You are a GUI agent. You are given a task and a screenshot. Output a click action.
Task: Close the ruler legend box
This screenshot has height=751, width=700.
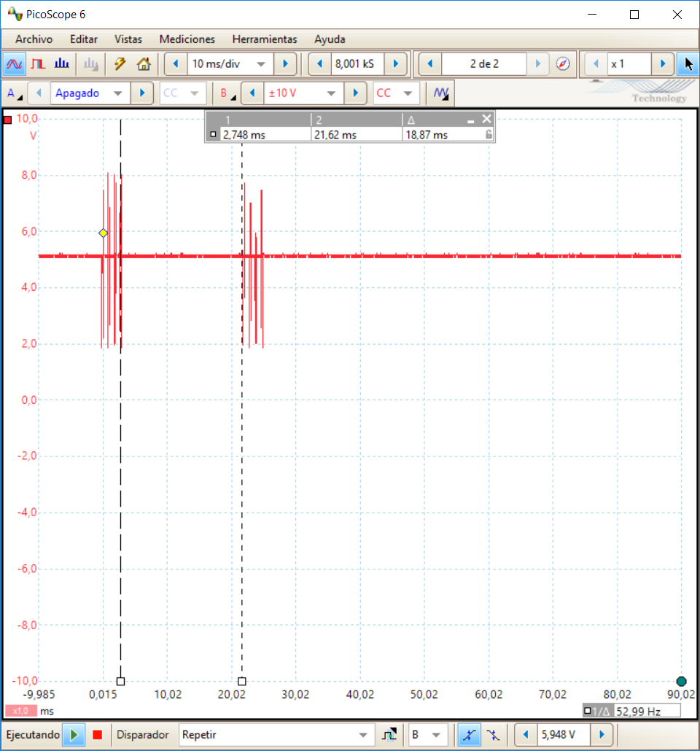486,119
